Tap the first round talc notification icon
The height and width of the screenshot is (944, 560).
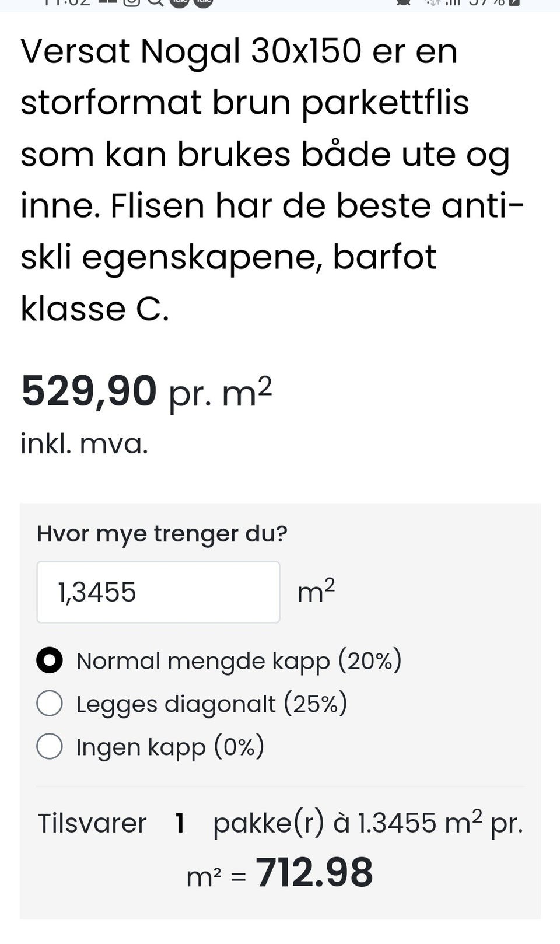[x=178, y=2]
